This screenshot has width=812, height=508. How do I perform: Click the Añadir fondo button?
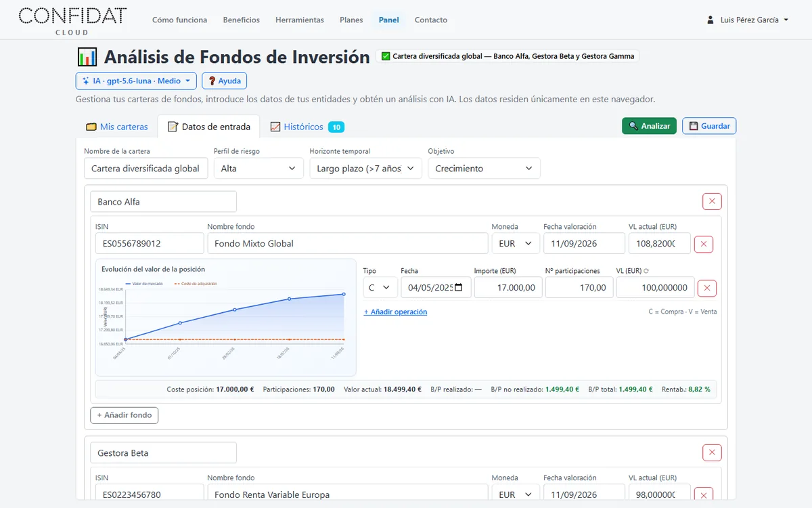[125, 415]
